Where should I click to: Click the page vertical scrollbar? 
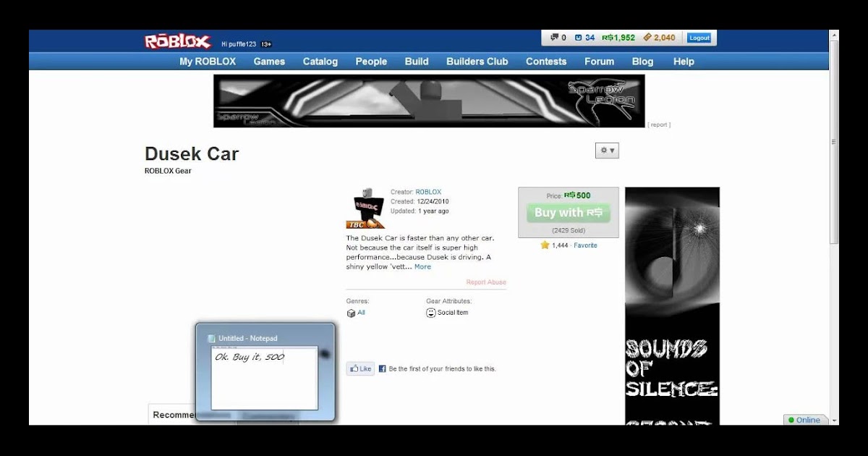[834, 227]
